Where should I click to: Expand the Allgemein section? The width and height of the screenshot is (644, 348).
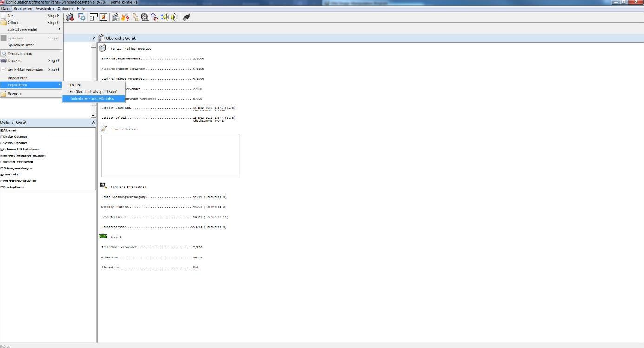click(2, 130)
